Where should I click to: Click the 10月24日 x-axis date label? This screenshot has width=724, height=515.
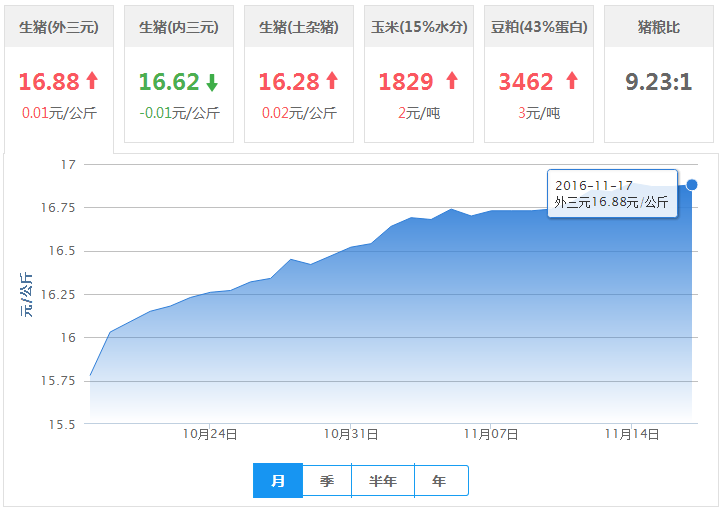[210, 434]
